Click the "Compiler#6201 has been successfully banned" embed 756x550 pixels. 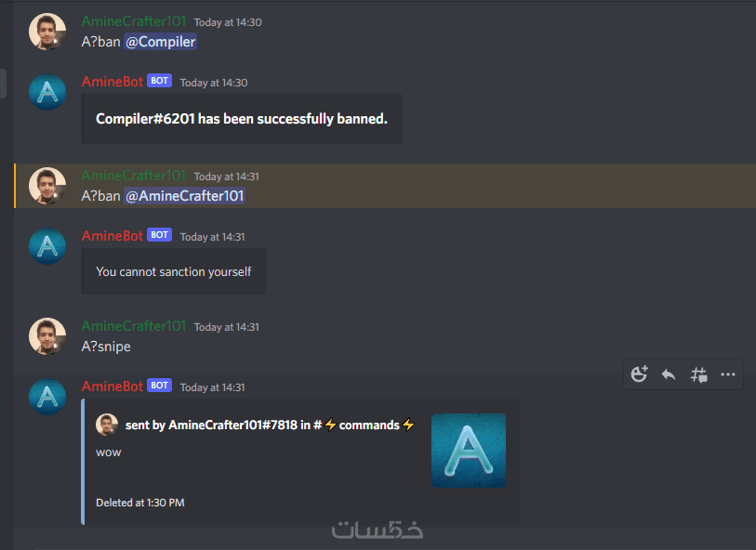click(242, 119)
